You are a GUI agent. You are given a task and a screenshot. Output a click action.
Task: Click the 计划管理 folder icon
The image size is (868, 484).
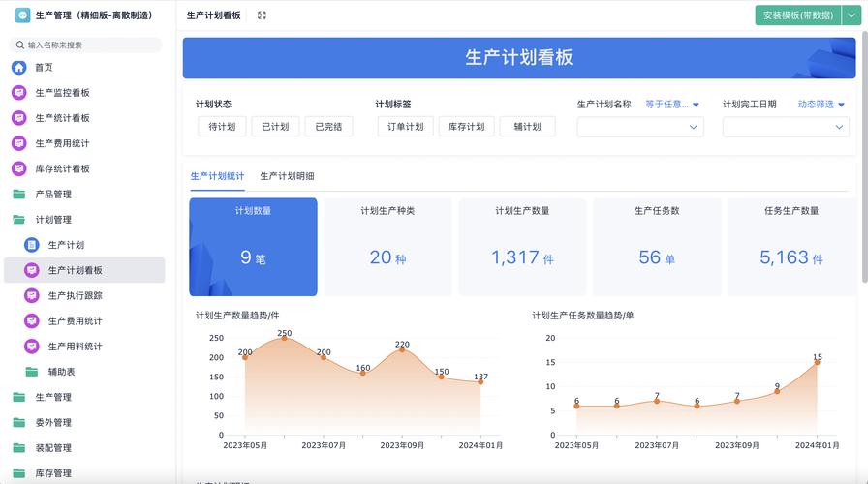coord(19,220)
